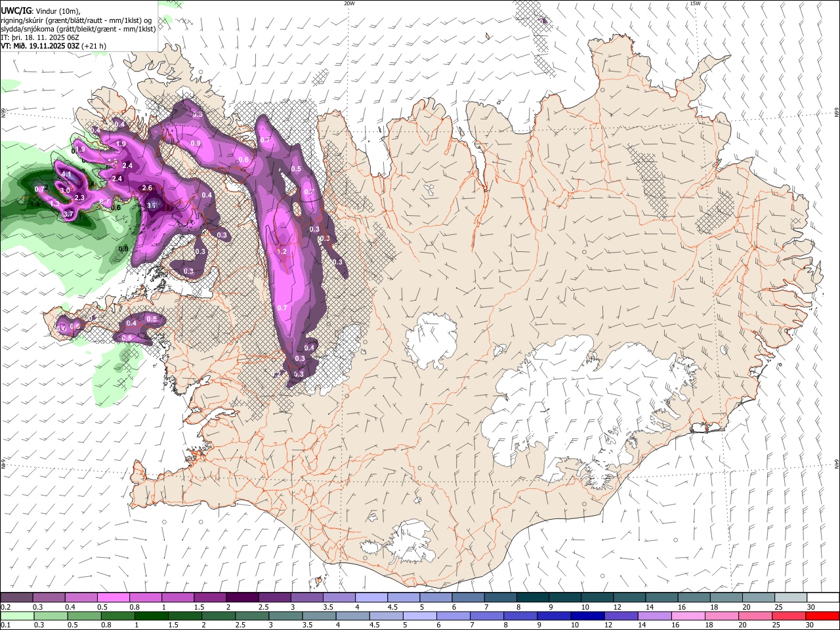The image size is (840, 630).
Task: Click the light pink 16 swatch, lower legend row
Action: click(x=688, y=616)
